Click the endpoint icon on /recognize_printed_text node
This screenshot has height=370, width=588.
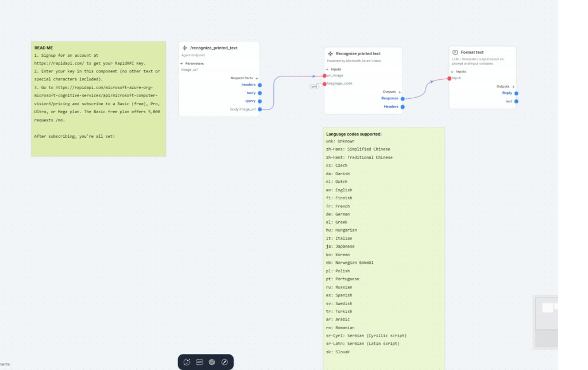tap(184, 48)
